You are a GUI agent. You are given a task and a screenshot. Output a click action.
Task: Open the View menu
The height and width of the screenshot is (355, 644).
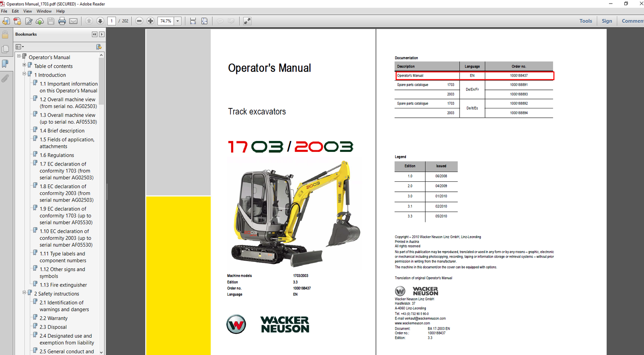[27, 11]
